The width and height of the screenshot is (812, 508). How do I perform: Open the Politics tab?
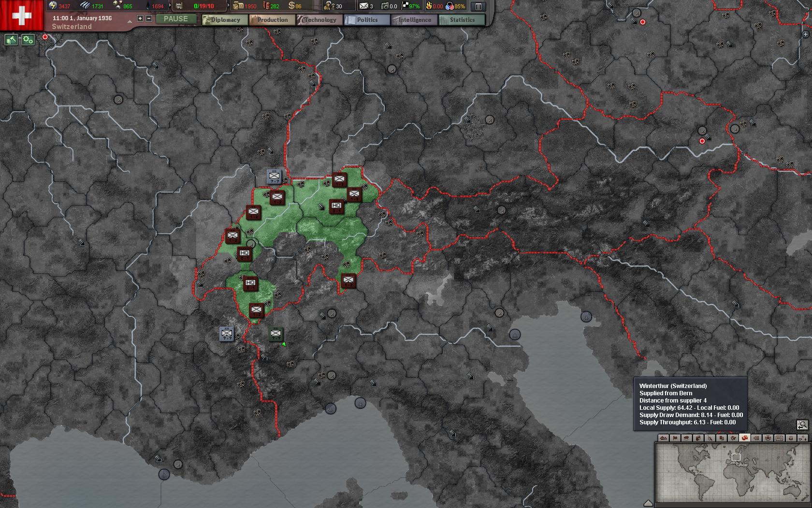(x=367, y=20)
